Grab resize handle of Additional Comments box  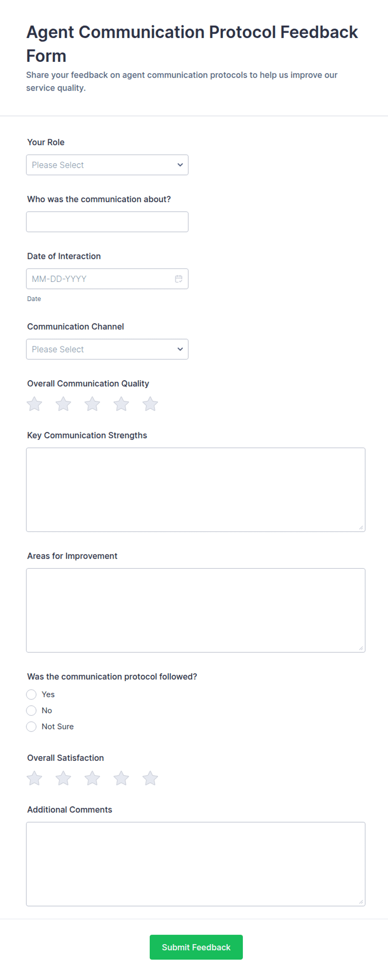tap(361, 902)
